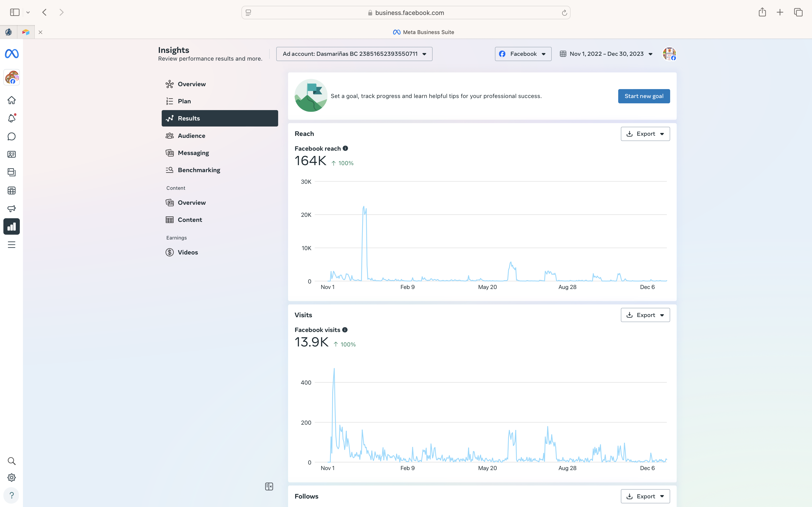812x507 pixels.
Task: Expand the Ad account dropdown
Action: (354, 54)
